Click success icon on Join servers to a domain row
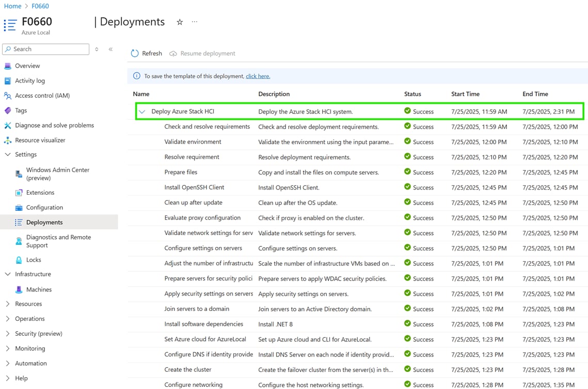This screenshot has height=389, width=588. pyautogui.click(x=407, y=308)
